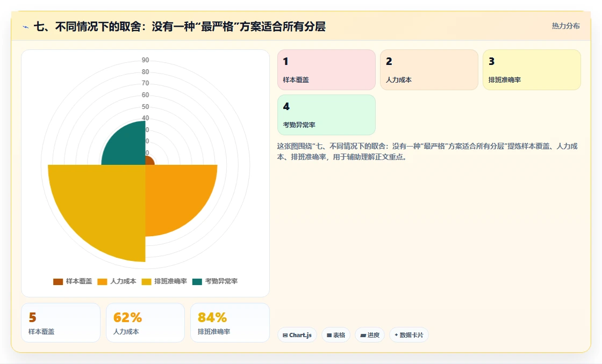Image resolution: width=602 pixels, height=364 pixels.
Task: Click the 热力分布 label in header
Action: [x=566, y=26]
